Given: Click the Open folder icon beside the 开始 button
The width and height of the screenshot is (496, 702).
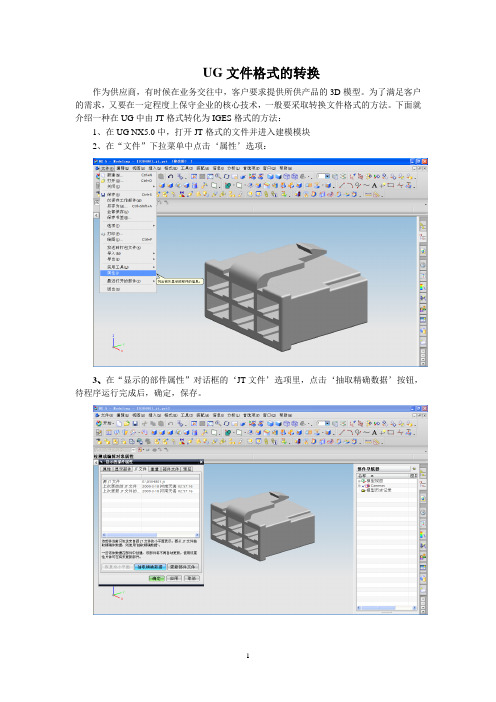Looking at the screenshot, I should click(127, 424).
